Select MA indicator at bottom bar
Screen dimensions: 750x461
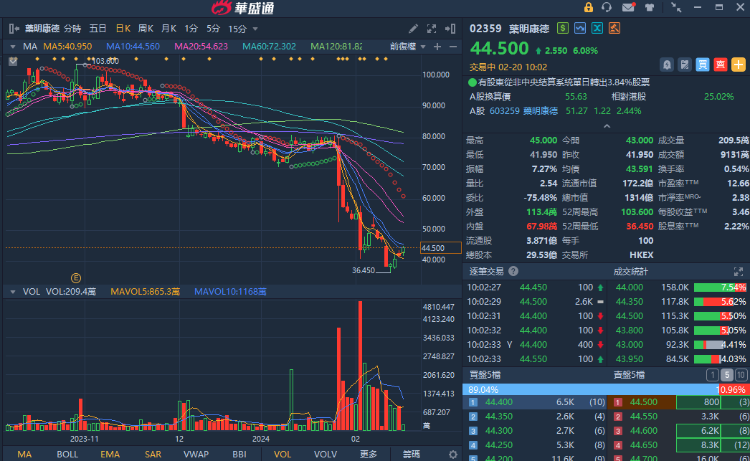pos(24,454)
